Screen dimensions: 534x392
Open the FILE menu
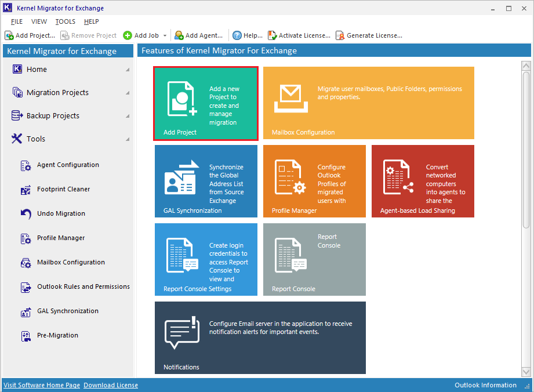point(17,21)
